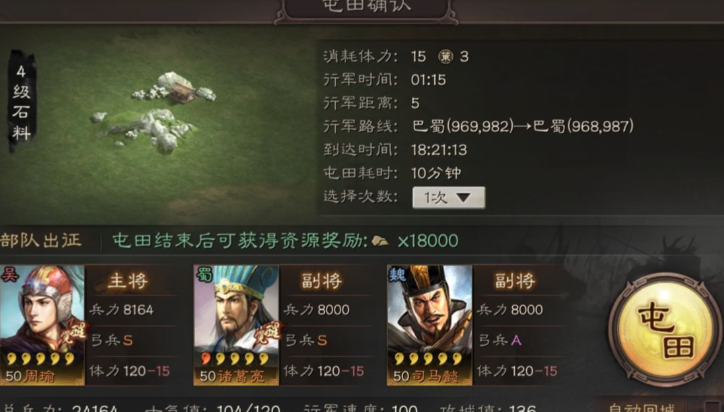Click the 主将 role label for 周瑜
724x412 pixels.
pos(128,281)
